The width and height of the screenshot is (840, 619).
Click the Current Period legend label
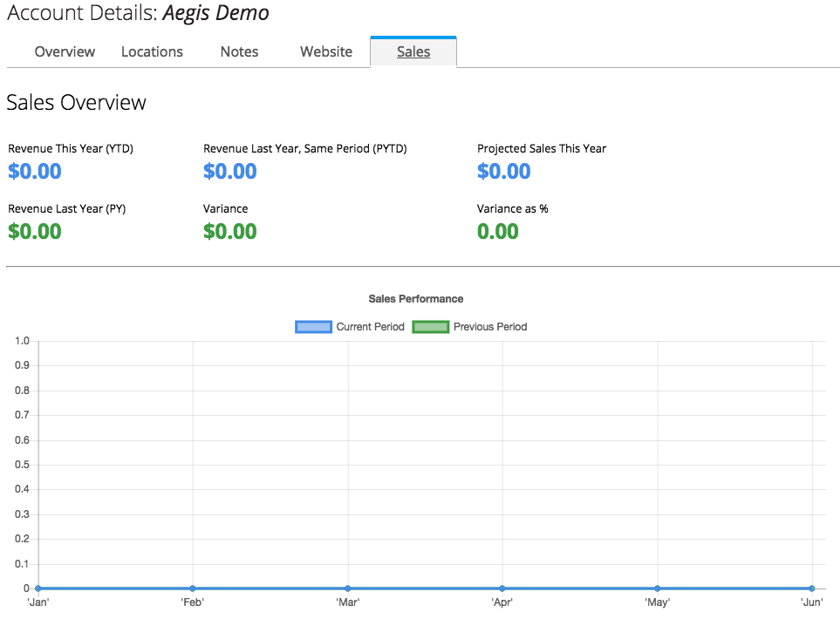tap(370, 327)
